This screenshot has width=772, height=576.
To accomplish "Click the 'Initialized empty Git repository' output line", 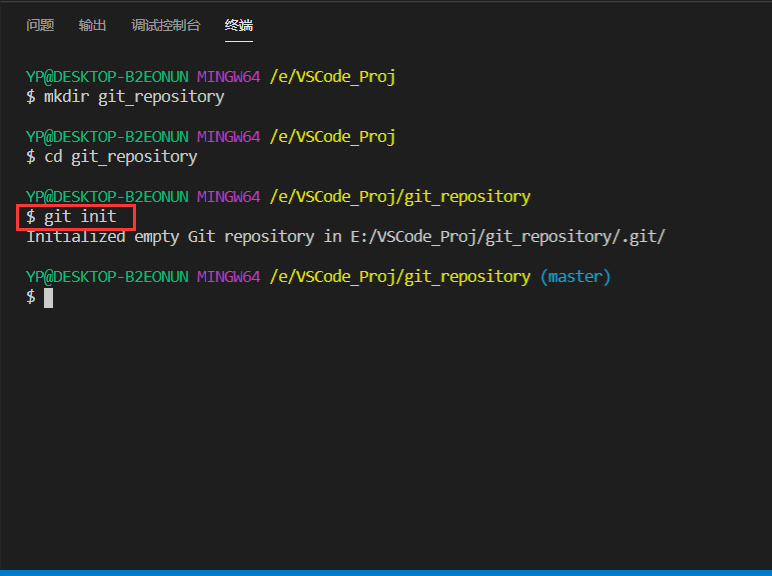I will click(x=346, y=237).
